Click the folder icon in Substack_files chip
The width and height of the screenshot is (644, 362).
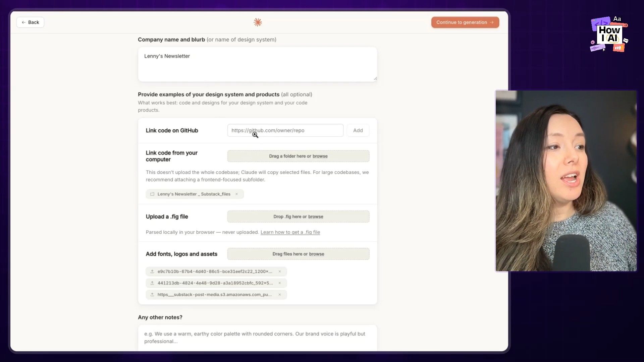tap(152, 194)
